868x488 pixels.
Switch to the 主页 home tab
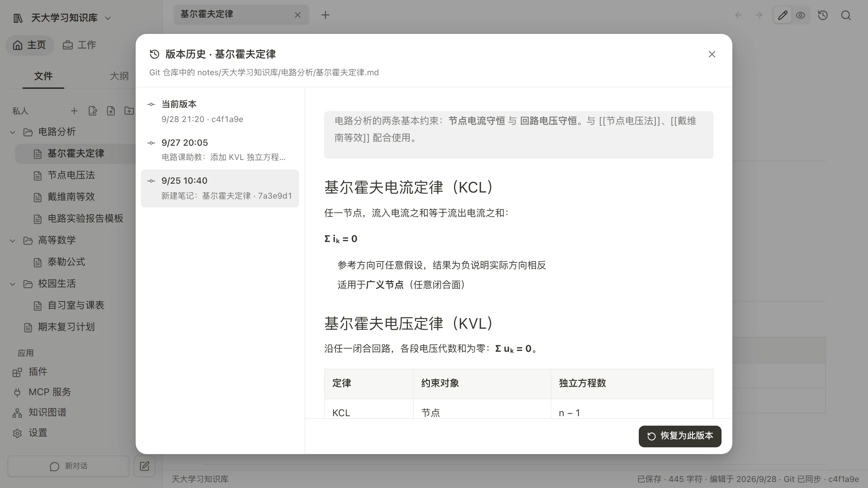point(29,45)
